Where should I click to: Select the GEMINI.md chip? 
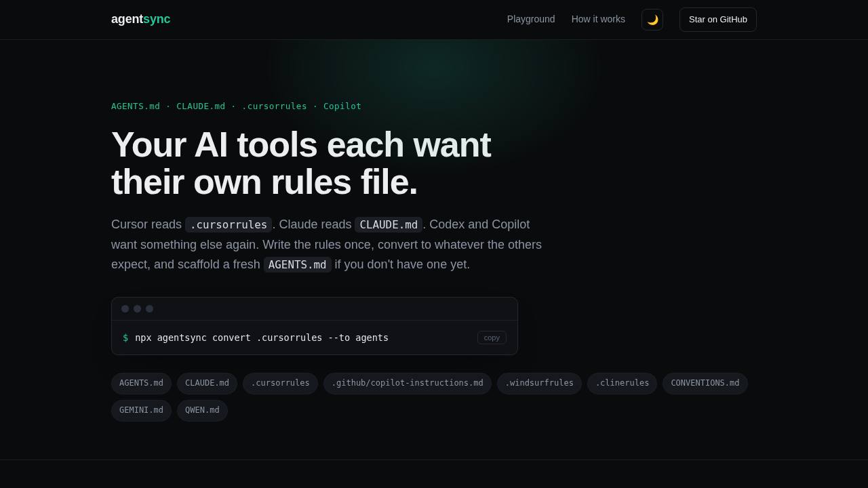(141, 411)
